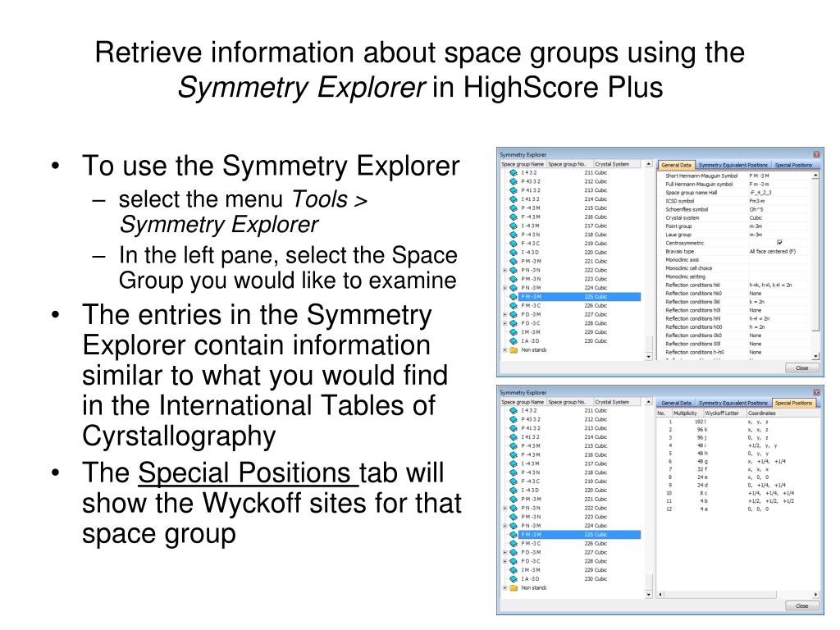The width and height of the screenshot is (840, 630).
Task: Click the P M -3 M book icon, bottom window
Action: pos(514,499)
